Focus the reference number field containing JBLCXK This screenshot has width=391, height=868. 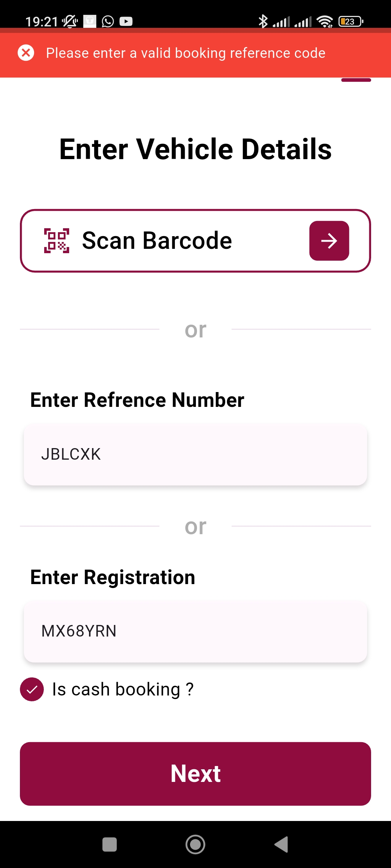(x=195, y=455)
